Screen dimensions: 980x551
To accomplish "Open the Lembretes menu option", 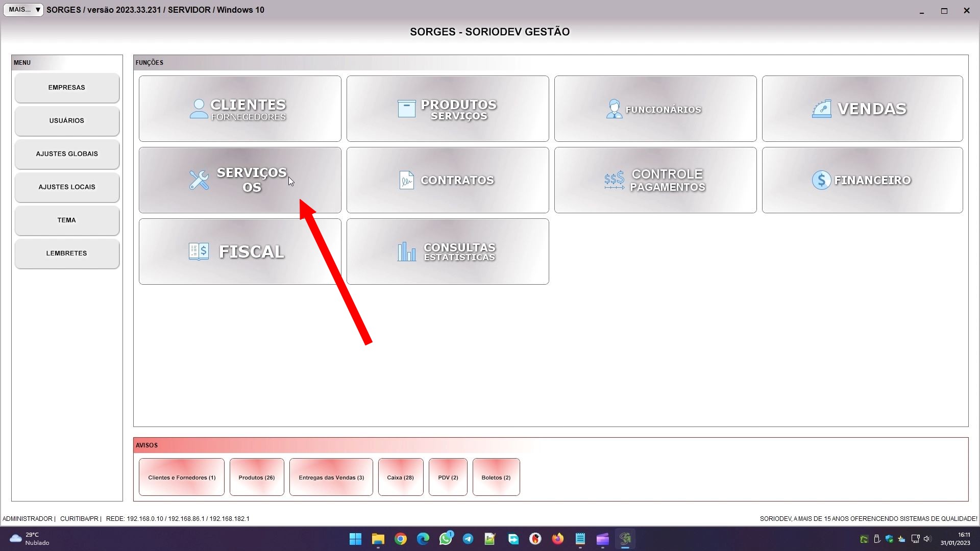I will (x=67, y=254).
